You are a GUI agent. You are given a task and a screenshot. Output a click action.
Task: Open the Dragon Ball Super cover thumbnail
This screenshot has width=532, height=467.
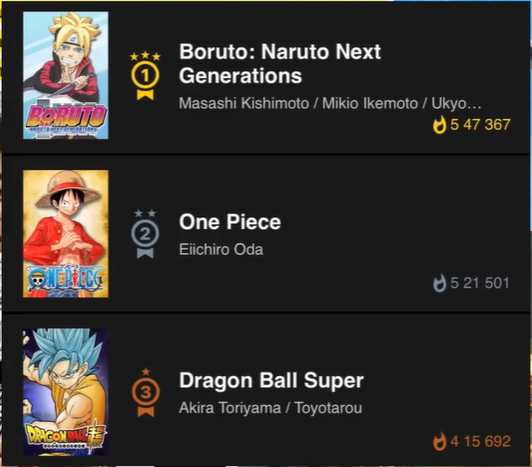65,392
